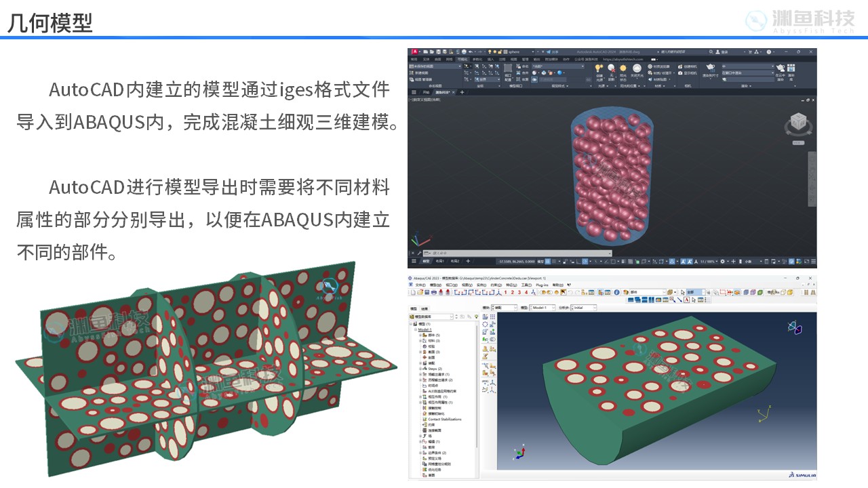Open the Abaqus Module dropdown
Screen dimensions: 868x488
tap(505, 308)
